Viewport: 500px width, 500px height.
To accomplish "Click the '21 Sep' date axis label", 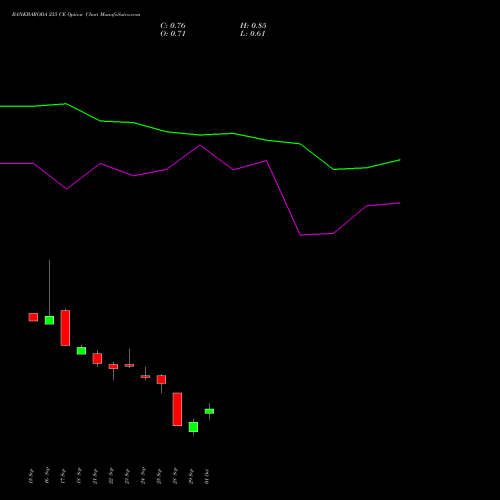I will click(95, 476).
